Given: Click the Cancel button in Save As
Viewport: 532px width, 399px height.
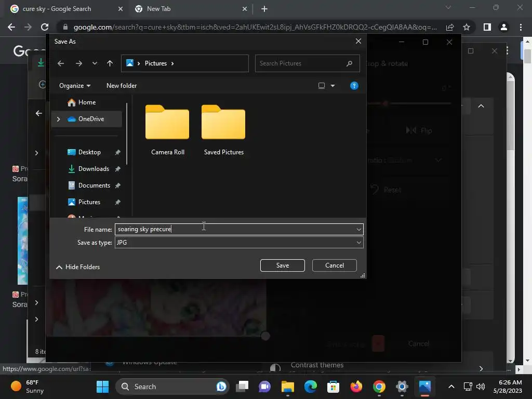Looking at the screenshot, I should (334, 265).
